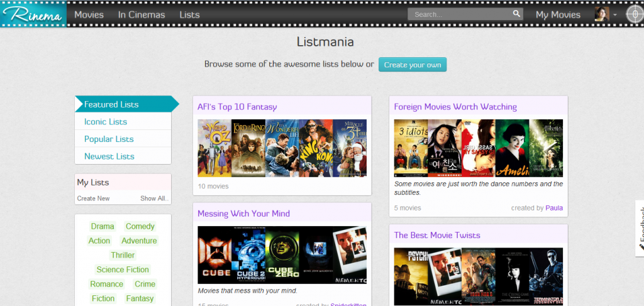Screen dimensions: 644x306
Task: Go to My Movies
Action: pos(558,15)
